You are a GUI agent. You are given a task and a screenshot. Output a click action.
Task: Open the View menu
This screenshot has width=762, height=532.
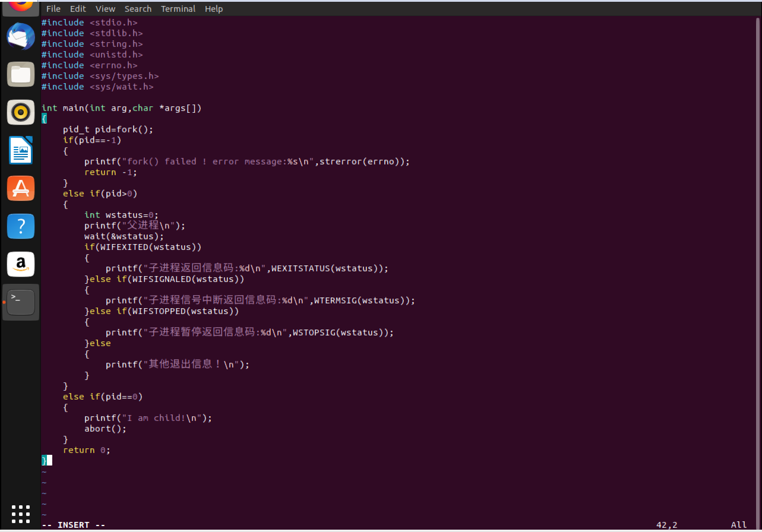pos(106,9)
